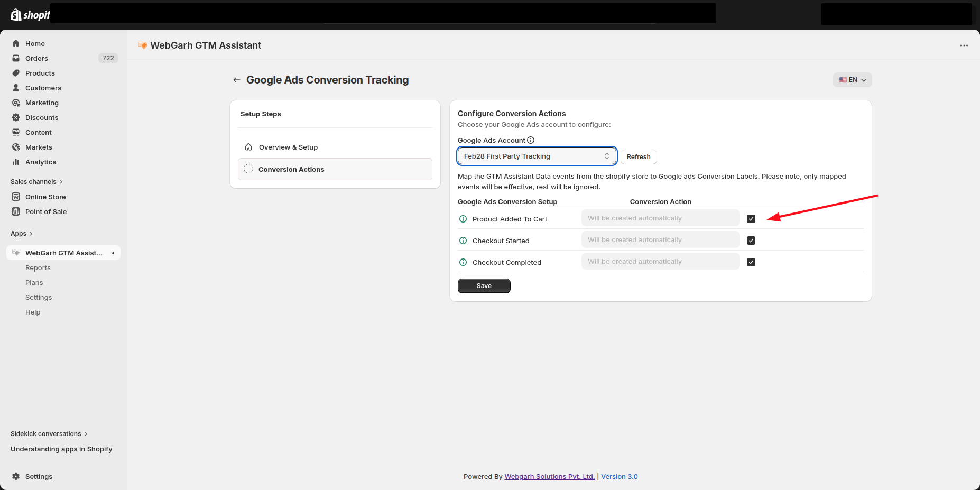Click the back arrow beside Google Ads Conversion Tracking

[236, 80]
